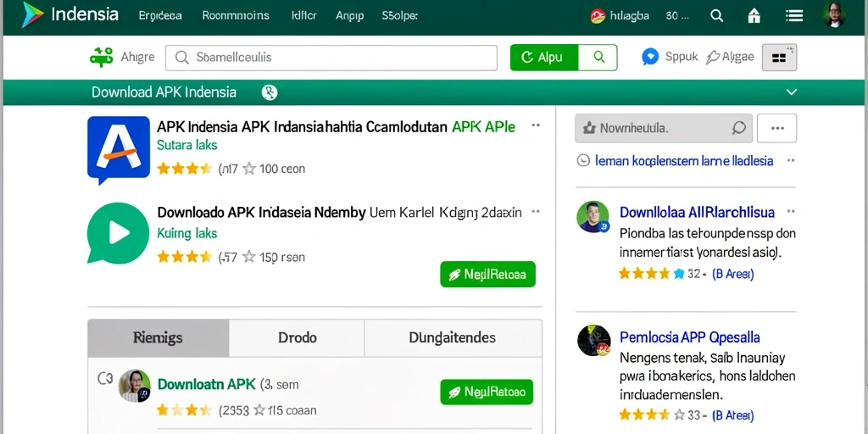Click clock icon beside leman koqplenstem

click(583, 160)
